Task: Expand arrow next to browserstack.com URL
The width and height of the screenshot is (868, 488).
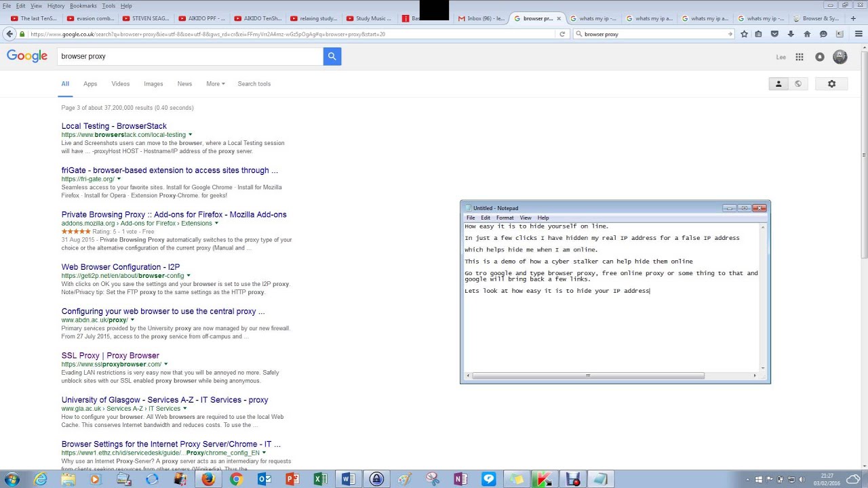Action: (x=190, y=135)
